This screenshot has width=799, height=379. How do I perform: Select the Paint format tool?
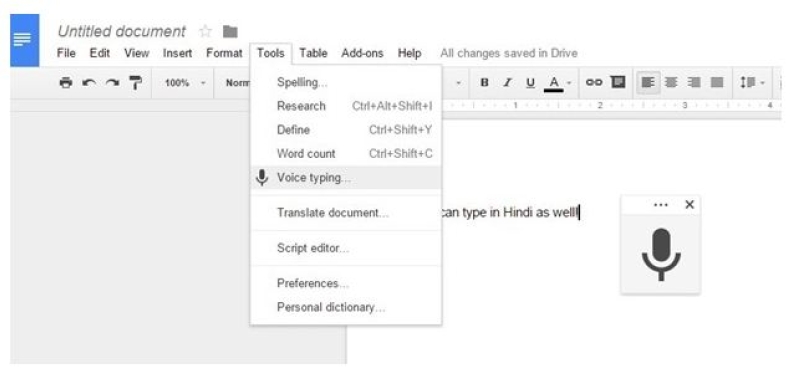coord(136,83)
